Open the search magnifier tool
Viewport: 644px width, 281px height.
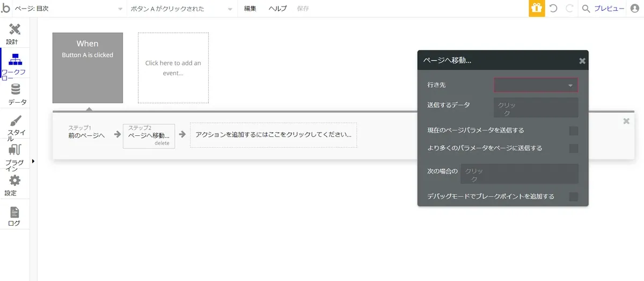tap(586, 9)
